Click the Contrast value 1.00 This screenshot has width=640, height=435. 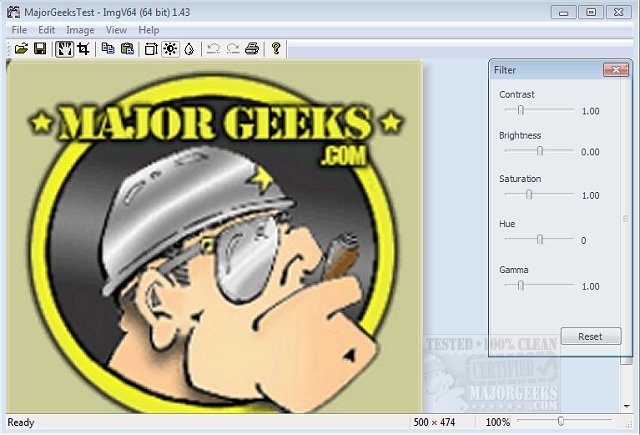(x=591, y=111)
